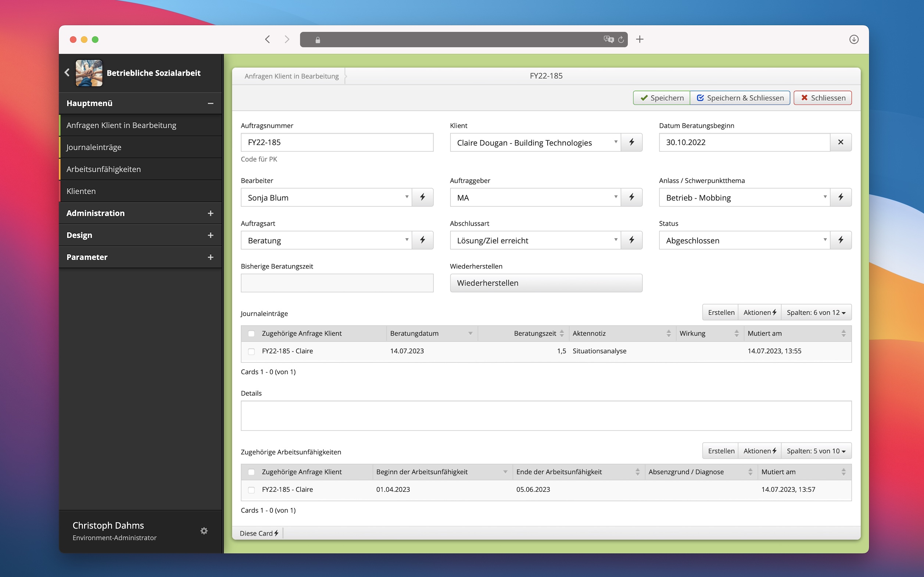Select the FY22-185 journal entry row checkbox

[x=251, y=351]
